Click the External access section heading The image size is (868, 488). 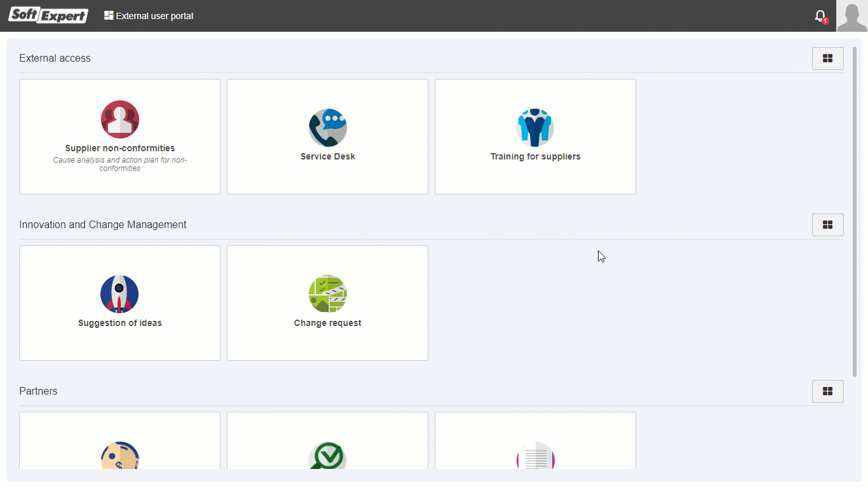(55, 58)
